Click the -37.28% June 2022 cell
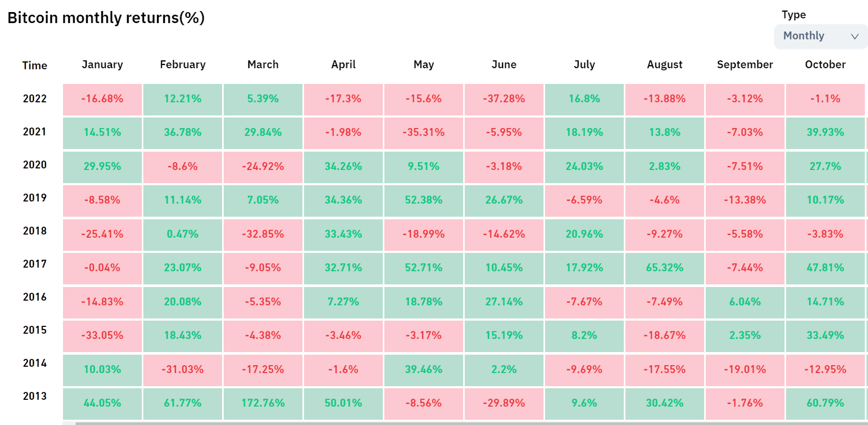The image size is (868, 425). pos(504,99)
